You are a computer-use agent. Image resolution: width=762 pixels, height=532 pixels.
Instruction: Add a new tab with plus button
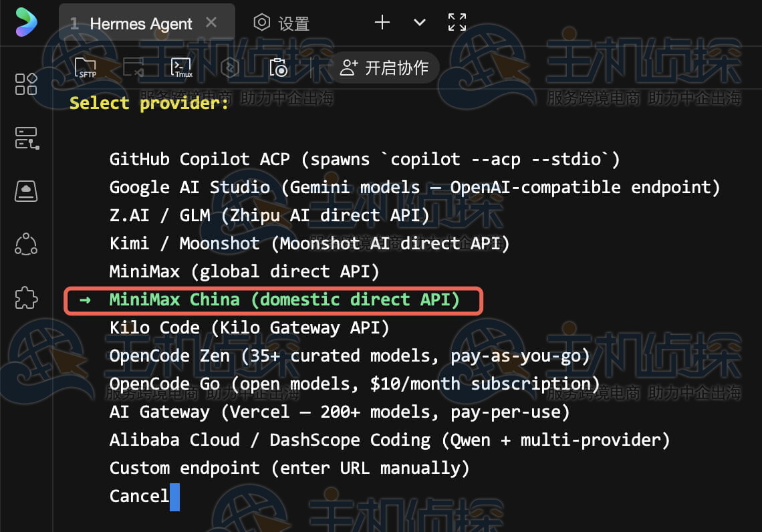click(382, 22)
